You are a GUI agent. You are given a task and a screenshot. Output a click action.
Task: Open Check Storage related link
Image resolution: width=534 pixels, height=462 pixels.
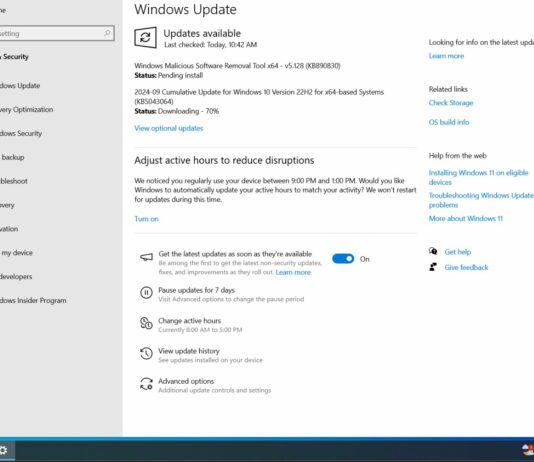tap(451, 102)
